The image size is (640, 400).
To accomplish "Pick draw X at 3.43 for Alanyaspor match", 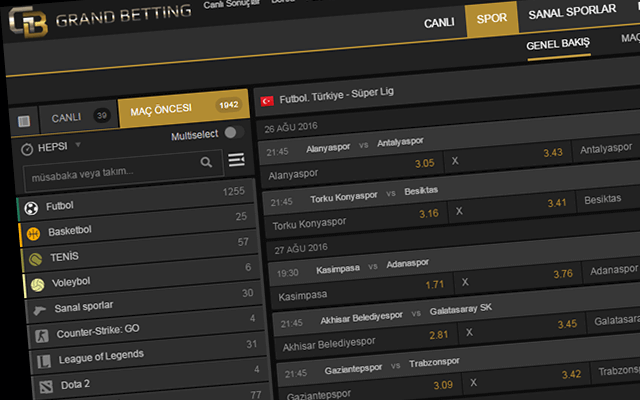I will [507, 157].
